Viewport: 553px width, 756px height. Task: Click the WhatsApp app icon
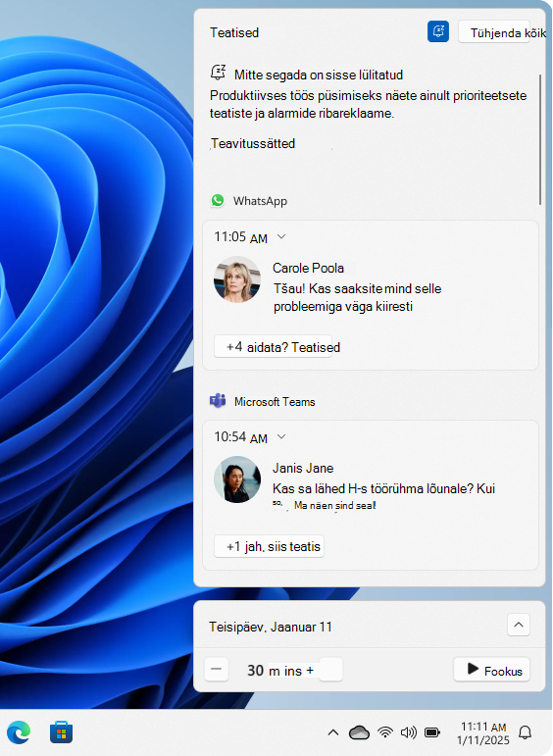click(218, 200)
